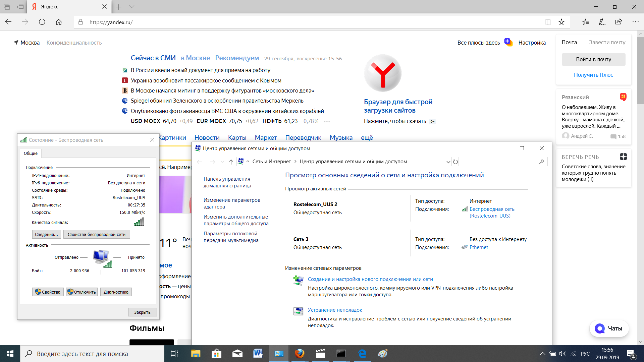Image resolution: width=644 pixels, height=362 pixels.
Task: Open Yandex Plus icon near Все плюсы здесь
Action: (508, 42)
